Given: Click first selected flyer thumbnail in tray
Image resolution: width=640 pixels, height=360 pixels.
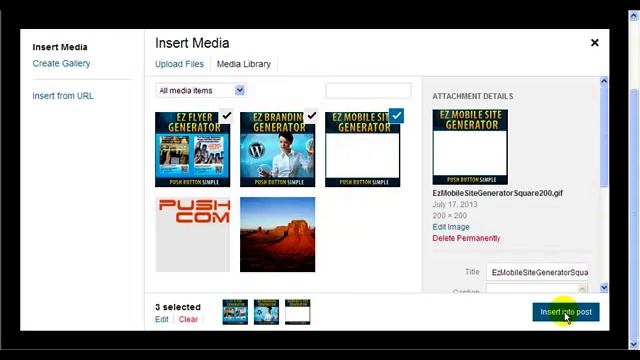Looking at the screenshot, I should (235, 312).
